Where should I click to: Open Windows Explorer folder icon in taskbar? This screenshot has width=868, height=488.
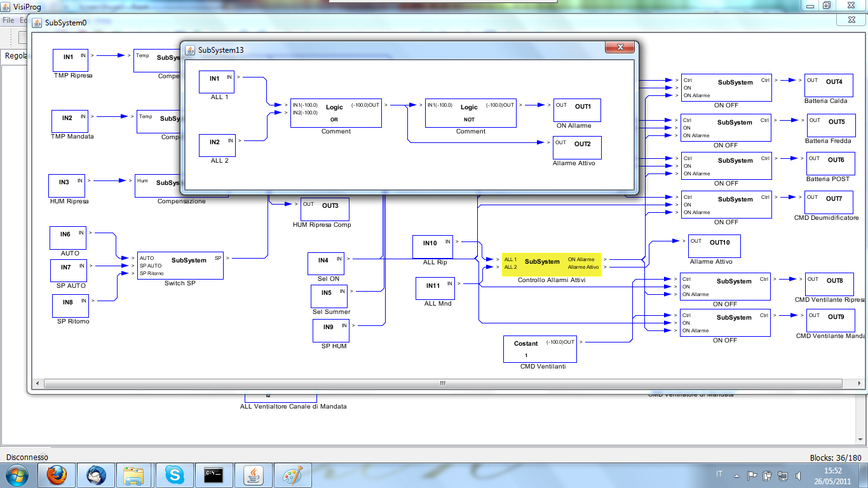coord(135,475)
